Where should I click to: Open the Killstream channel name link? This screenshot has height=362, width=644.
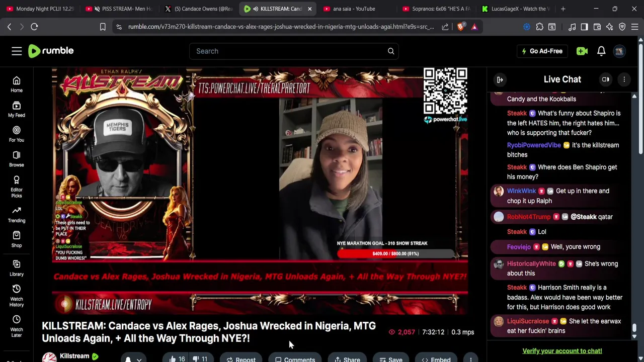74,356
